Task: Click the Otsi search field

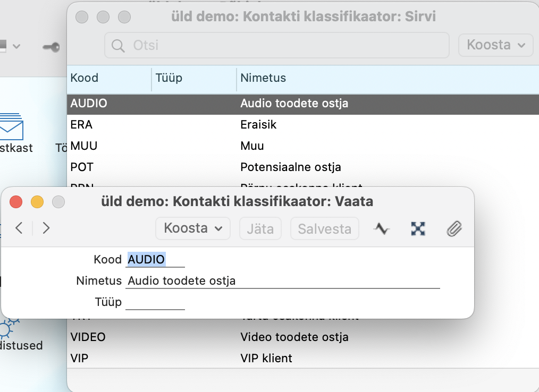Action: (x=276, y=45)
